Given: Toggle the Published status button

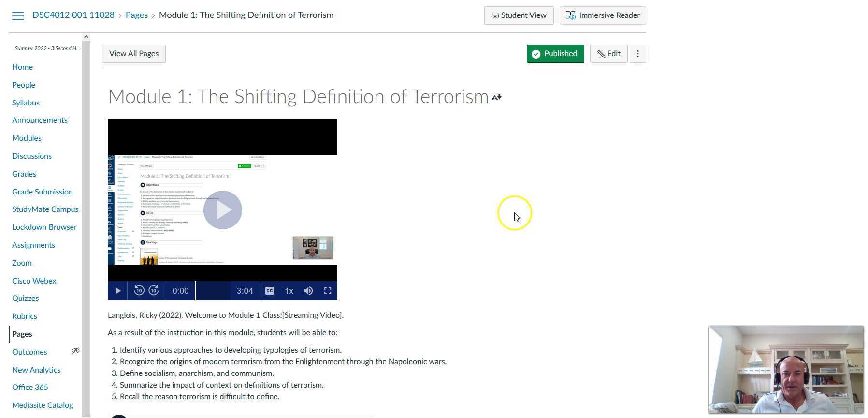Looking at the screenshot, I should click(555, 54).
